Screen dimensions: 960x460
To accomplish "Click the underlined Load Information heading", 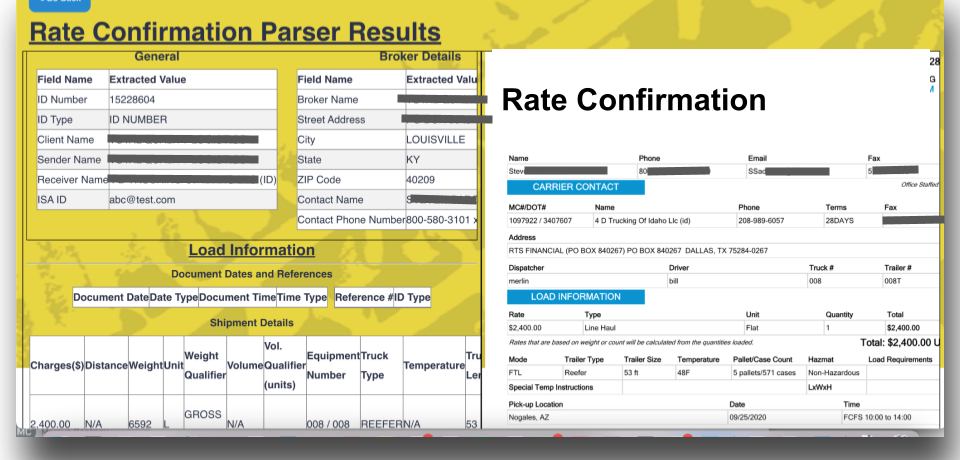I will [x=251, y=250].
